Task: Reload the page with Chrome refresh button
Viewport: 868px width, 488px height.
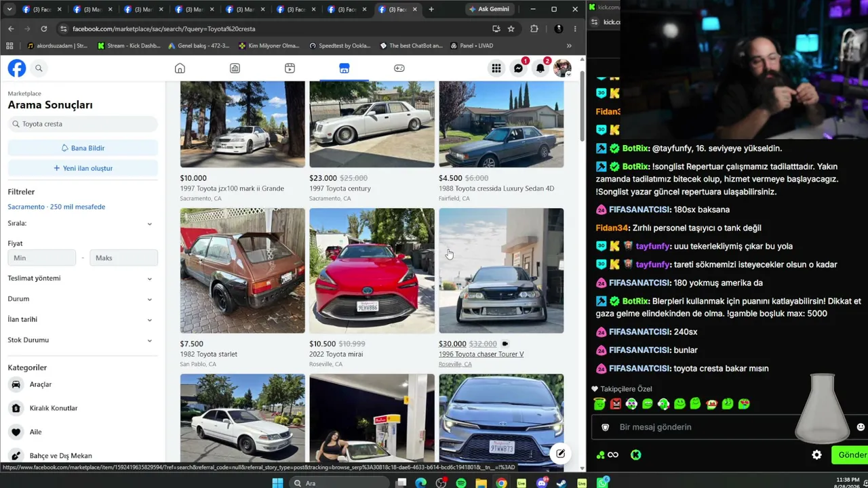Action: [44, 28]
